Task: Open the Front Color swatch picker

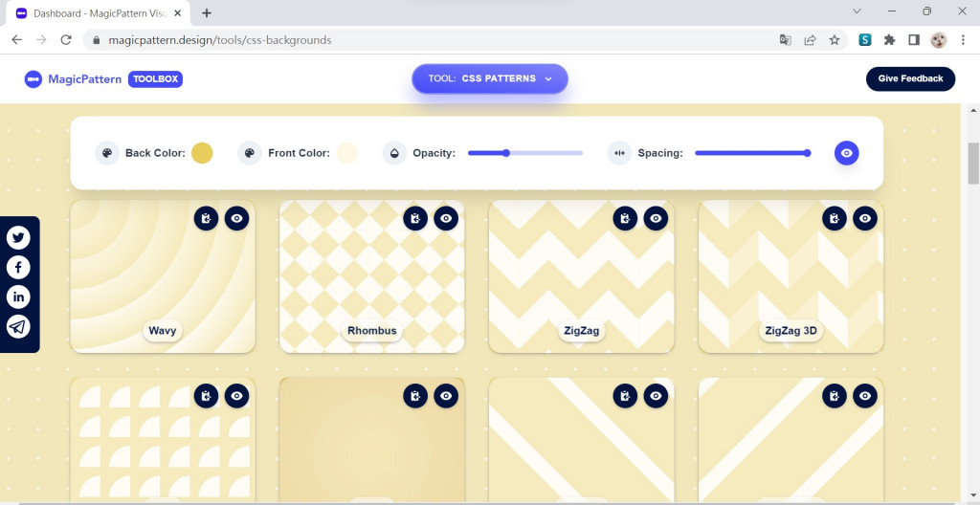Action: (346, 153)
